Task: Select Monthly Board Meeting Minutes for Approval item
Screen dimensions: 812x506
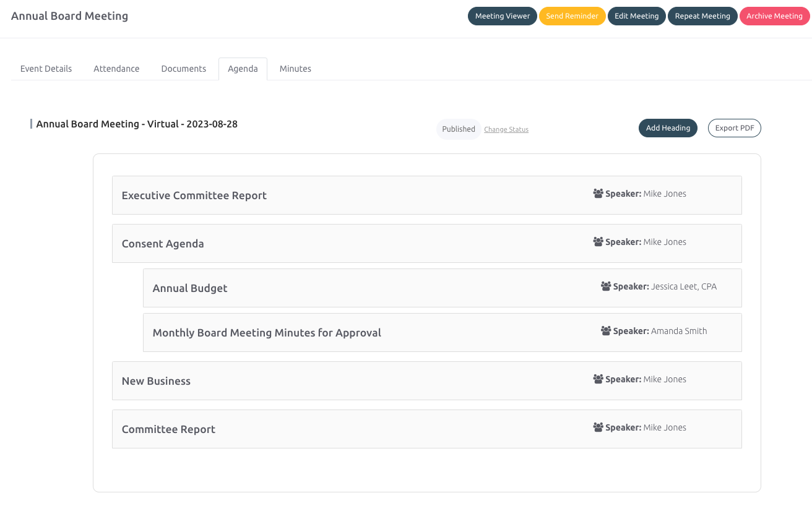Action: pyautogui.click(x=267, y=333)
